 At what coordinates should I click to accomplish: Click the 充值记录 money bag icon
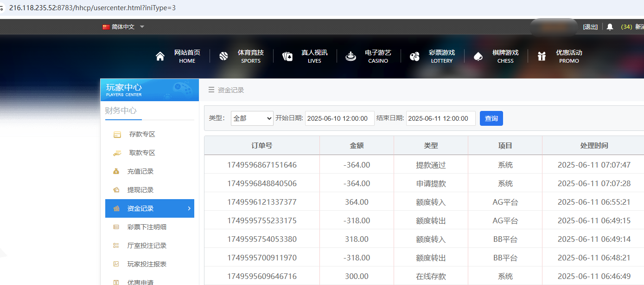117,171
